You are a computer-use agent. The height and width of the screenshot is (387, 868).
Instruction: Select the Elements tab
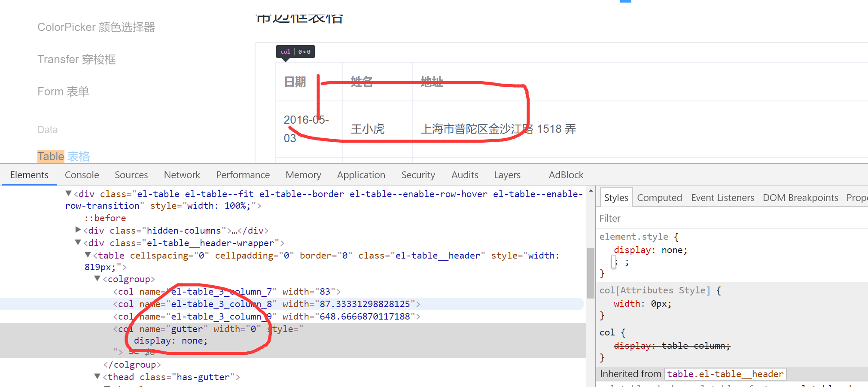pyautogui.click(x=29, y=175)
